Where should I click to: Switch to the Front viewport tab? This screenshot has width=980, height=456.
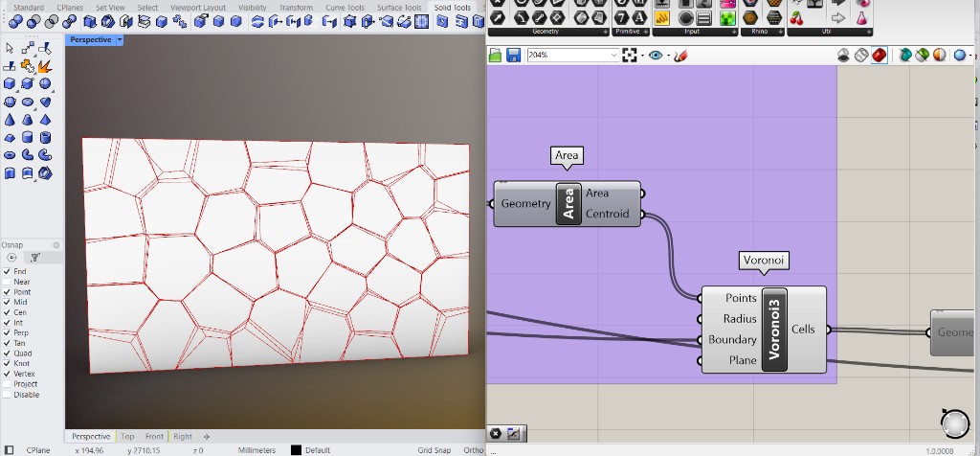click(x=154, y=437)
